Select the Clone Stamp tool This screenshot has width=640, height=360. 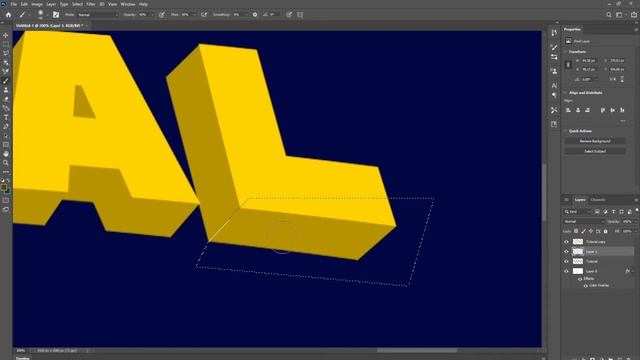[6, 90]
